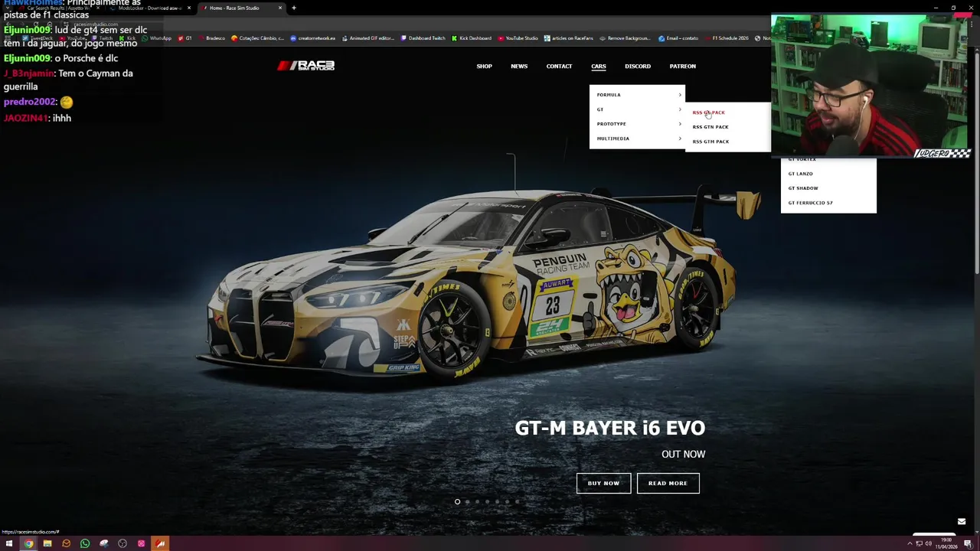Choose RSS GTN PACK in submenu
Image resolution: width=980 pixels, height=551 pixels.
[x=710, y=127]
